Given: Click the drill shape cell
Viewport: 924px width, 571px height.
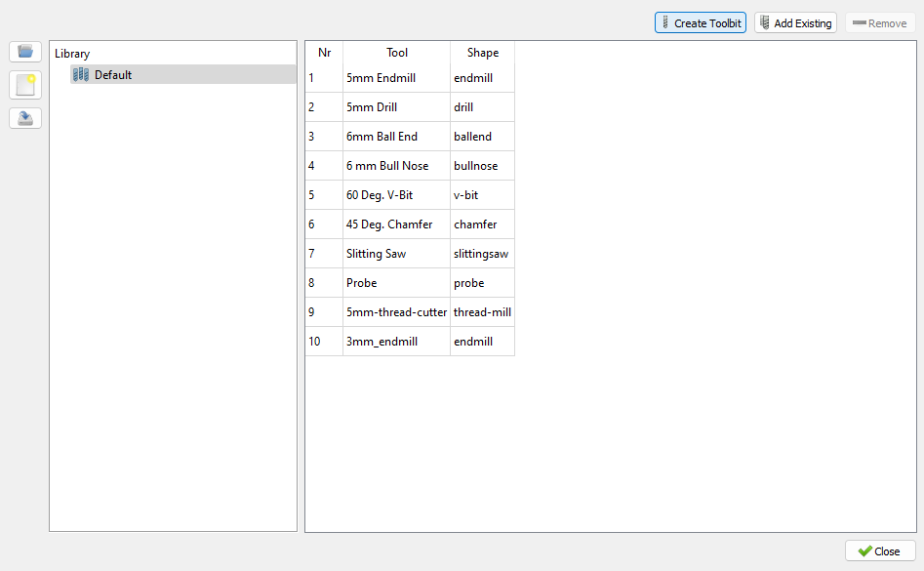Looking at the screenshot, I should 483,107.
